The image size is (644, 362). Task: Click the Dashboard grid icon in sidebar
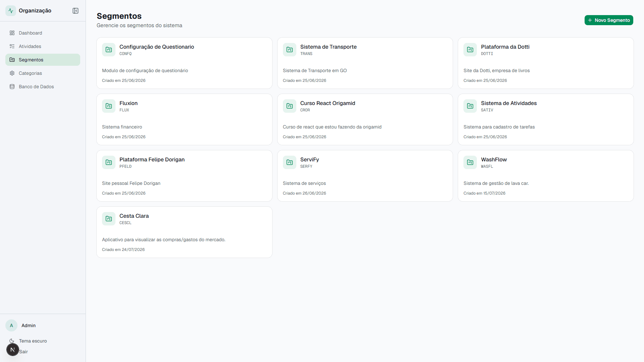[x=12, y=33]
